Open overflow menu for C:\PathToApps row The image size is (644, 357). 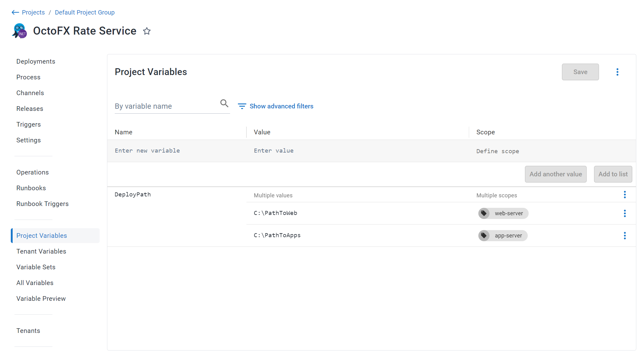[625, 236]
